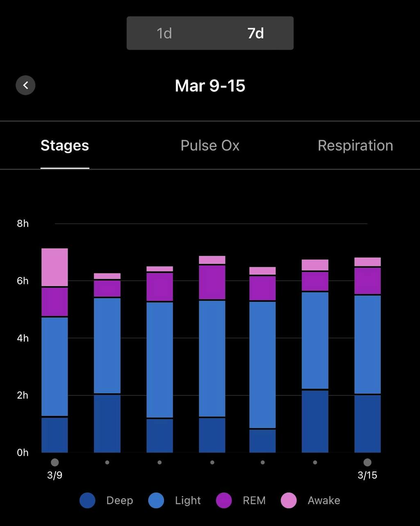Tap the REM segment of the third bar
The width and height of the screenshot is (420, 526).
pyautogui.click(x=160, y=287)
